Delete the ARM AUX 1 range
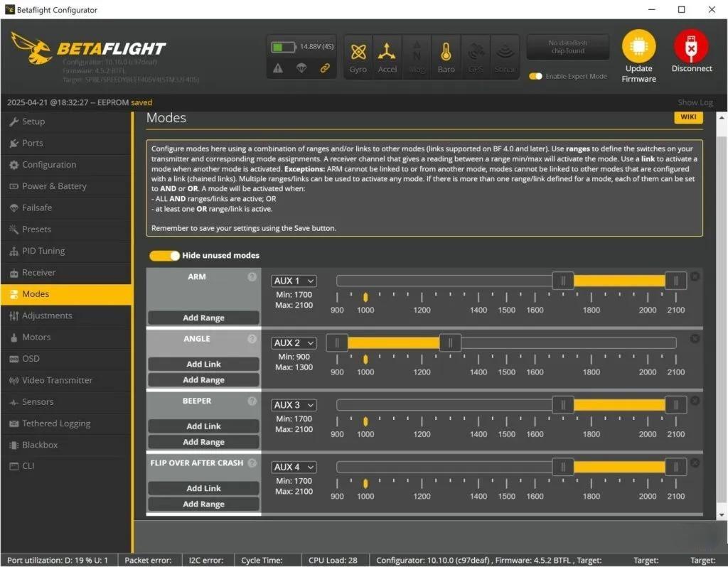 695,276
